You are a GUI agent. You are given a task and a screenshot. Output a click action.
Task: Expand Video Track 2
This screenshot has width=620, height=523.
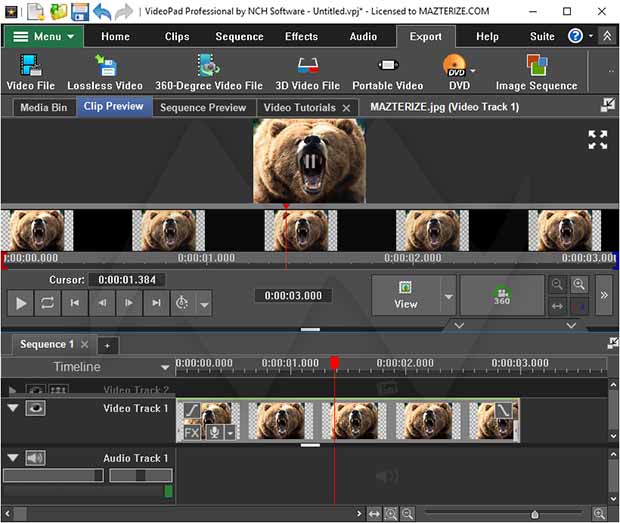click(x=13, y=391)
